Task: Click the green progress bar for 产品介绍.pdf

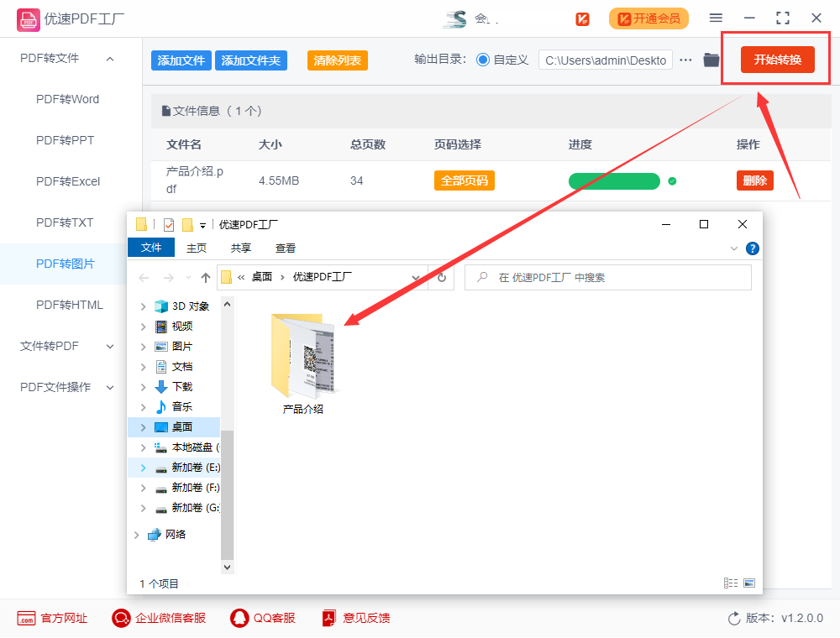Action: tap(615, 181)
